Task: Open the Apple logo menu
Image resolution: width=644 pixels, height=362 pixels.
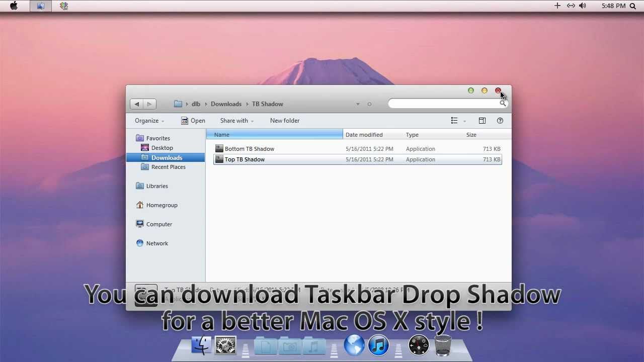Action: [14, 6]
